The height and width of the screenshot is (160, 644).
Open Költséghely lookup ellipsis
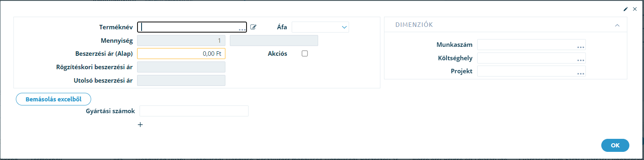click(x=581, y=60)
